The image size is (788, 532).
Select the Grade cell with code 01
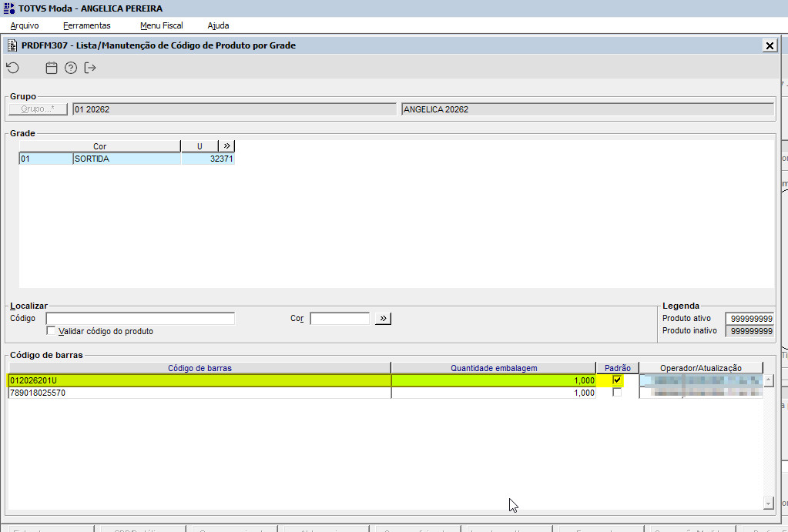click(x=46, y=159)
